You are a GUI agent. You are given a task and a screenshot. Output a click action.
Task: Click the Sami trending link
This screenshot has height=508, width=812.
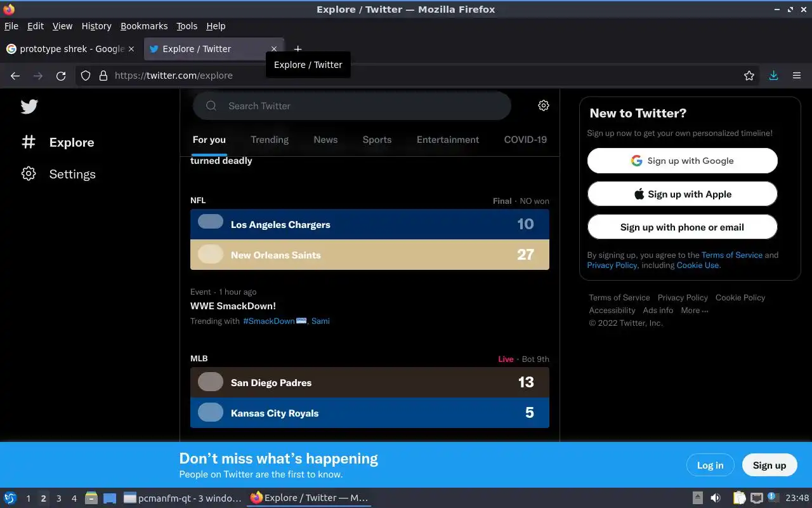click(320, 321)
